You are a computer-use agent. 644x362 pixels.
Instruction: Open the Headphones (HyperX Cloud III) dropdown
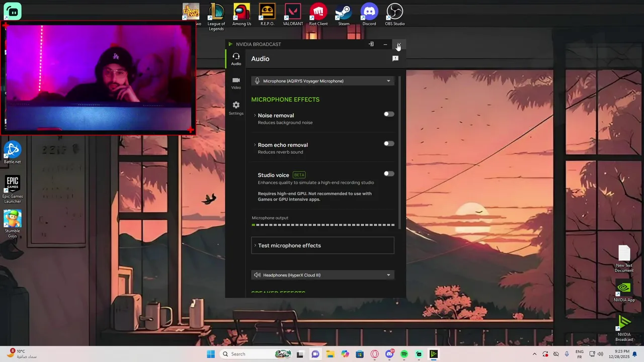323,275
